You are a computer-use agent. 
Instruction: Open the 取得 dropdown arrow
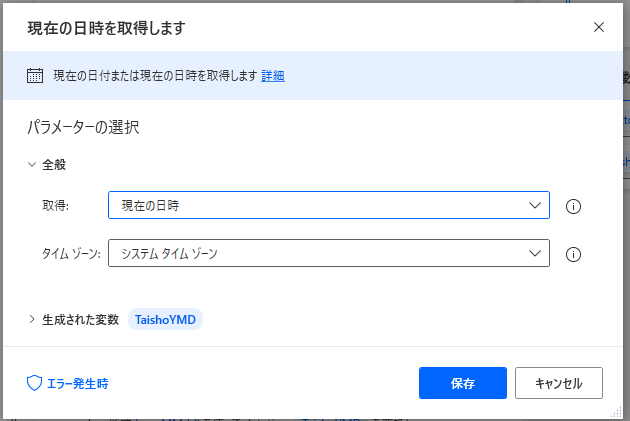(x=533, y=206)
